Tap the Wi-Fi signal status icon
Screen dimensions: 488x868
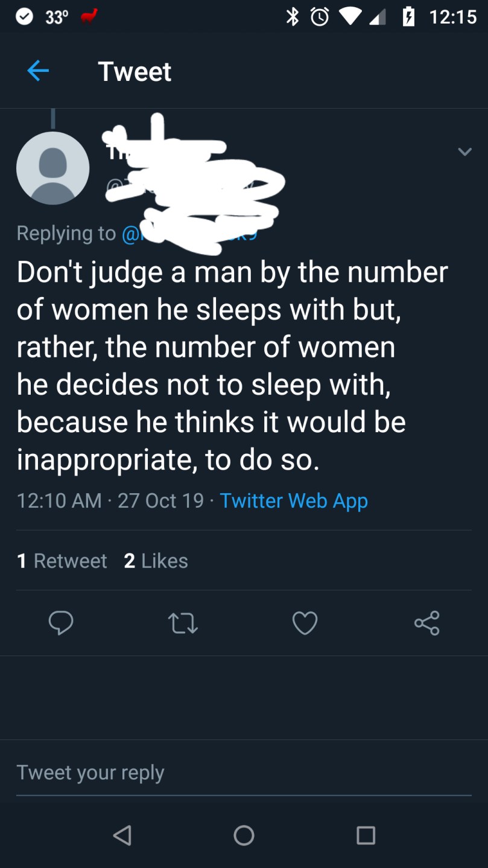coord(349,17)
